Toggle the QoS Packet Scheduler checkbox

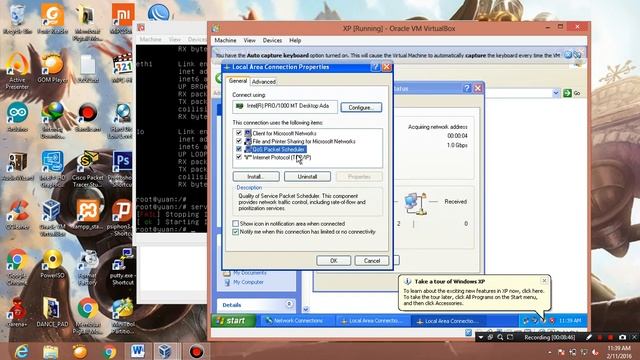(239, 149)
